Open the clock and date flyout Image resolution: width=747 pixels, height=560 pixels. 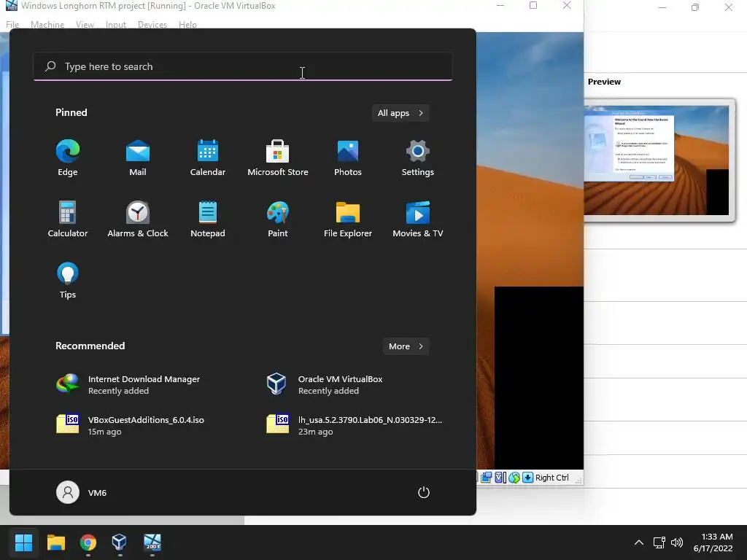(x=713, y=542)
